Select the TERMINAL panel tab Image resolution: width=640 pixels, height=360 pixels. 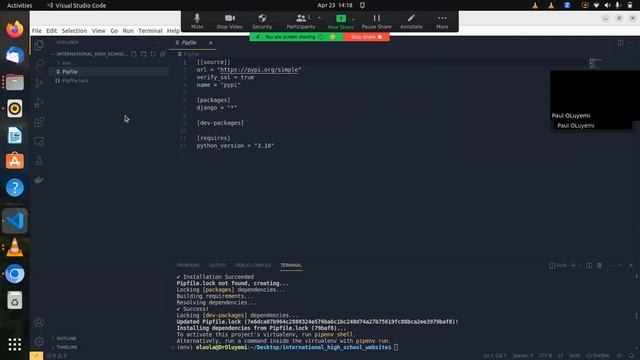(291, 265)
